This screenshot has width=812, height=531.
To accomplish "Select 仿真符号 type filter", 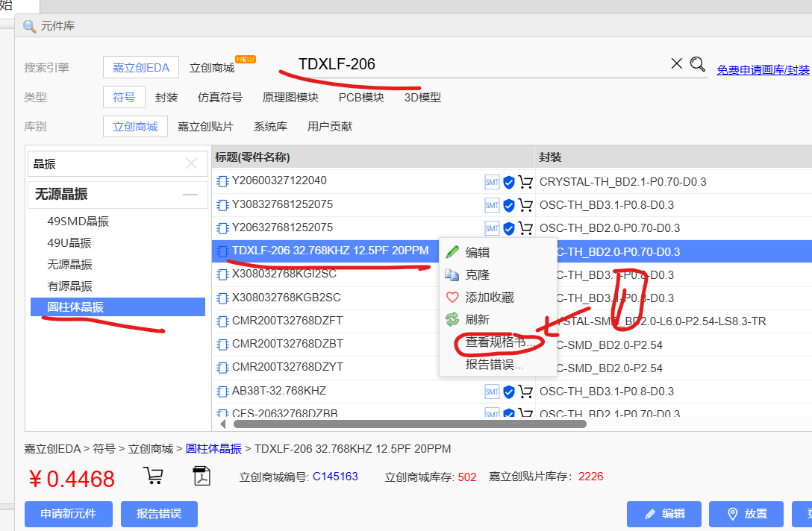I will pyautogui.click(x=220, y=97).
